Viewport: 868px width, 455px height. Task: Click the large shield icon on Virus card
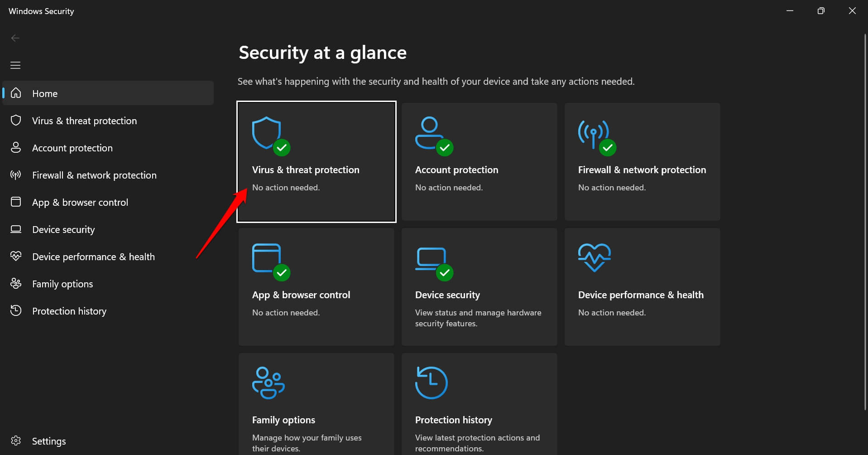point(267,133)
